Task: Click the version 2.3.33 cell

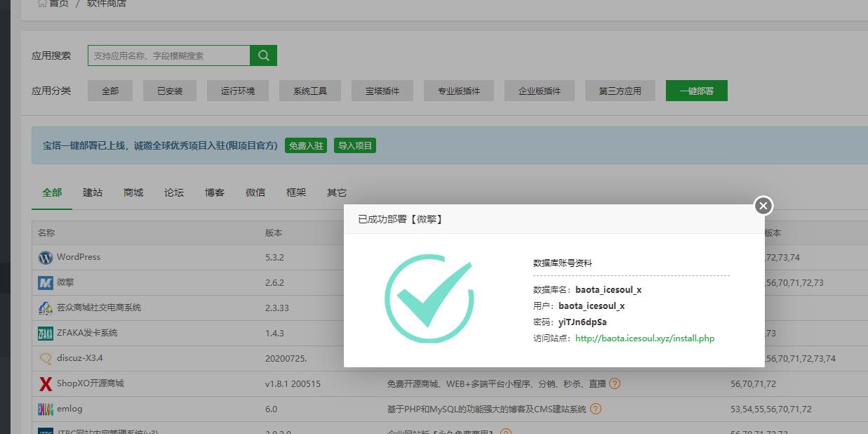Action: click(x=277, y=308)
